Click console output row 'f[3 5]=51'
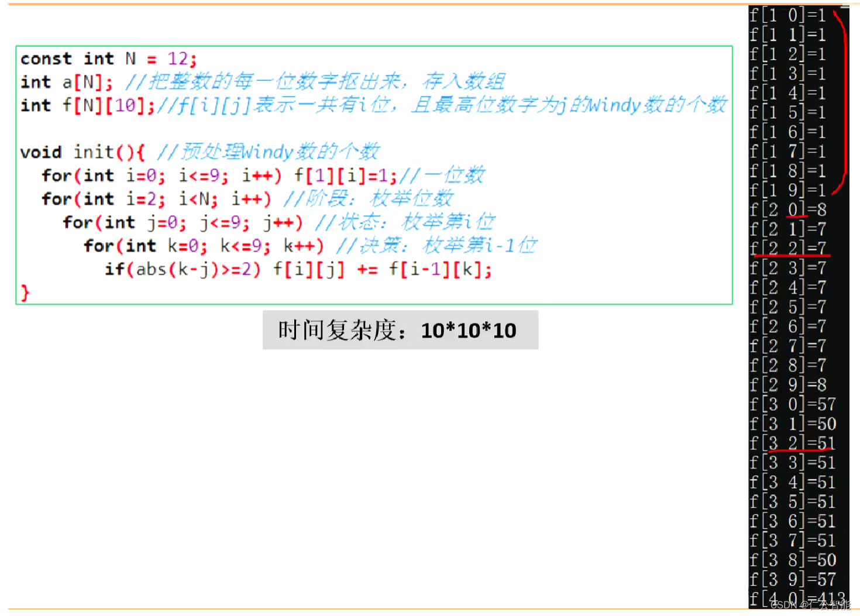The image size is (860, 616). pos(793,502)
